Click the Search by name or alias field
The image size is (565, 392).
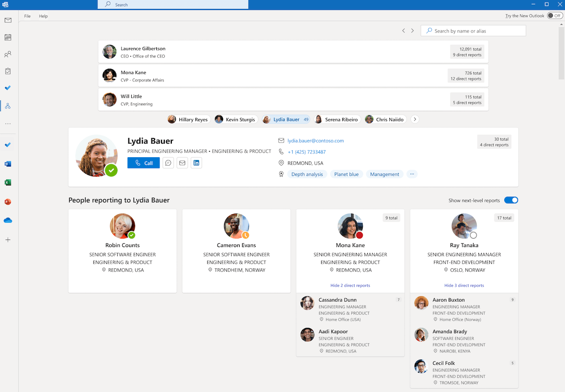point(473,30)
